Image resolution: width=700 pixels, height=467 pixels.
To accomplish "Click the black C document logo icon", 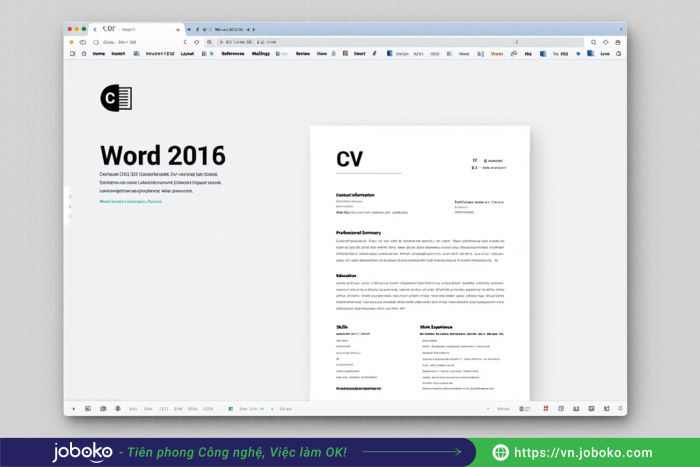I will pos(116,98).
